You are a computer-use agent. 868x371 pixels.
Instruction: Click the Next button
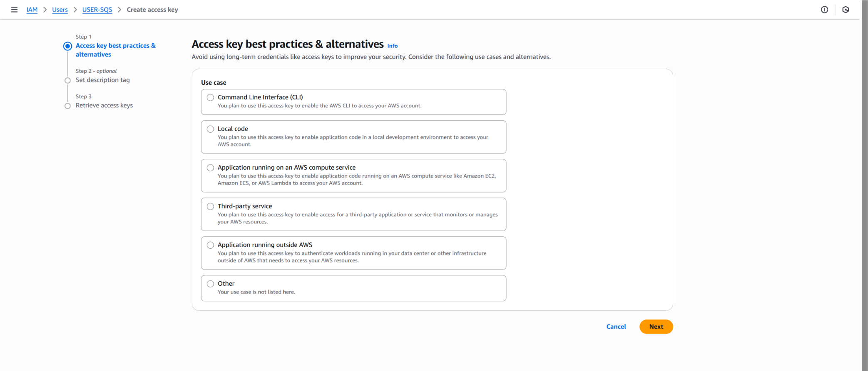click(656, 326)
